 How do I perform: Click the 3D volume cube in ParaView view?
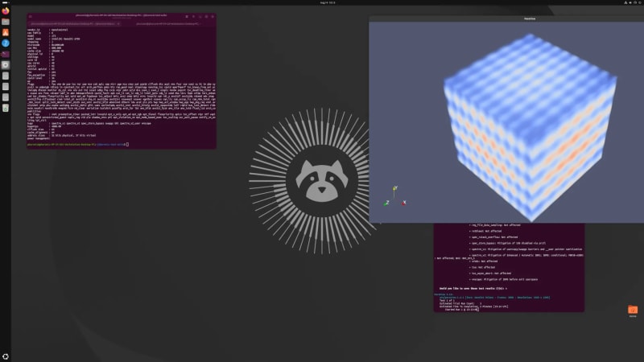(x=530, y=127)
